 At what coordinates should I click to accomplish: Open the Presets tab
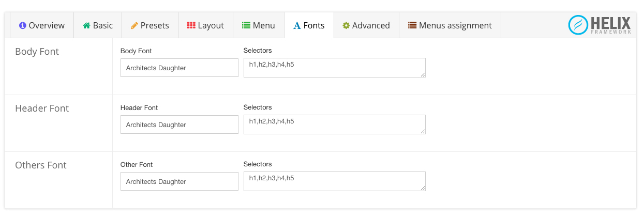point(150,25)
